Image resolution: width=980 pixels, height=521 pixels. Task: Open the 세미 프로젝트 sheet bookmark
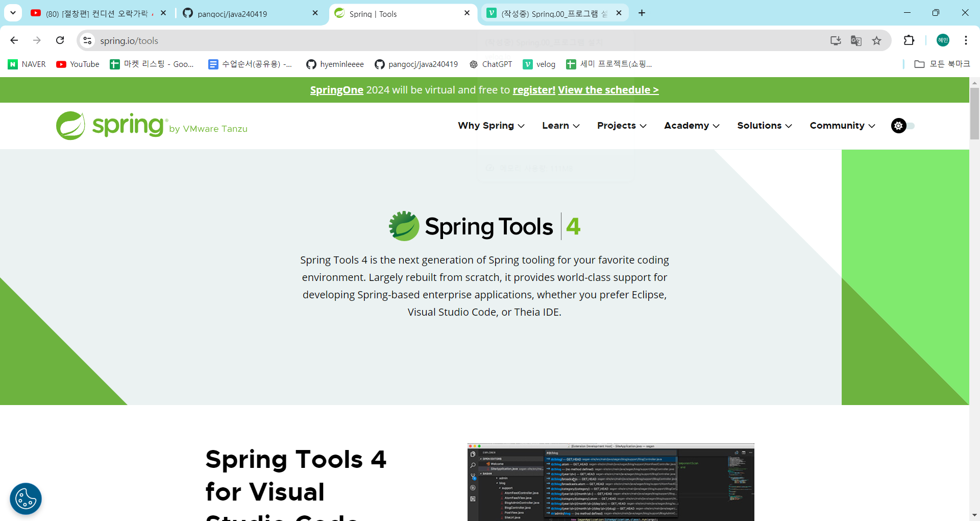[609, 64]
